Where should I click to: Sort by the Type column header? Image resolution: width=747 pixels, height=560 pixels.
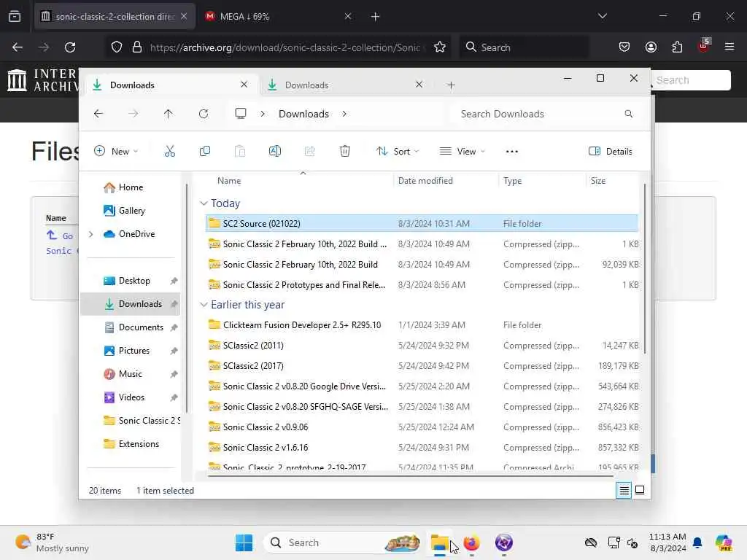tap(541, 181)
